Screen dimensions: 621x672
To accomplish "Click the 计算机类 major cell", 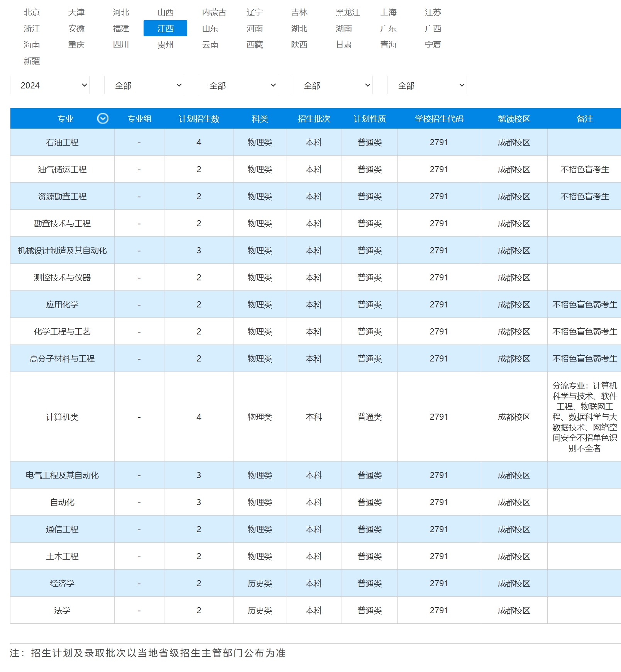I will click(x=62, y=417).
